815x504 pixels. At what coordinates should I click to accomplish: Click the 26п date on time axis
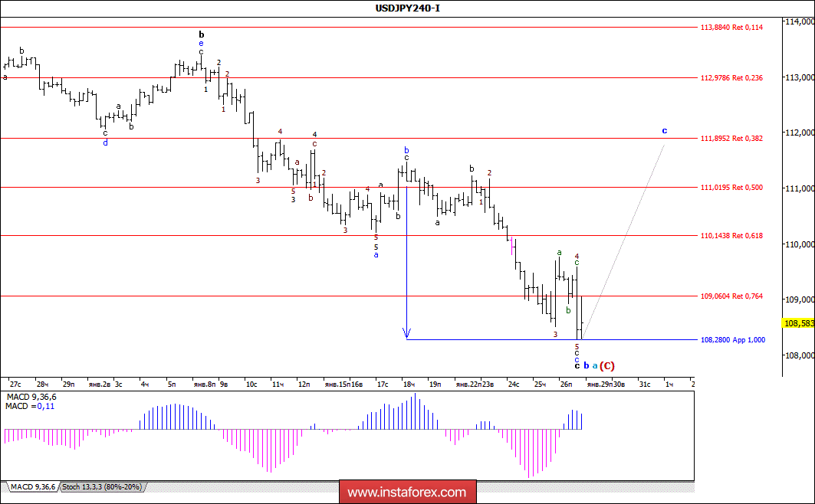coord(566,384)
